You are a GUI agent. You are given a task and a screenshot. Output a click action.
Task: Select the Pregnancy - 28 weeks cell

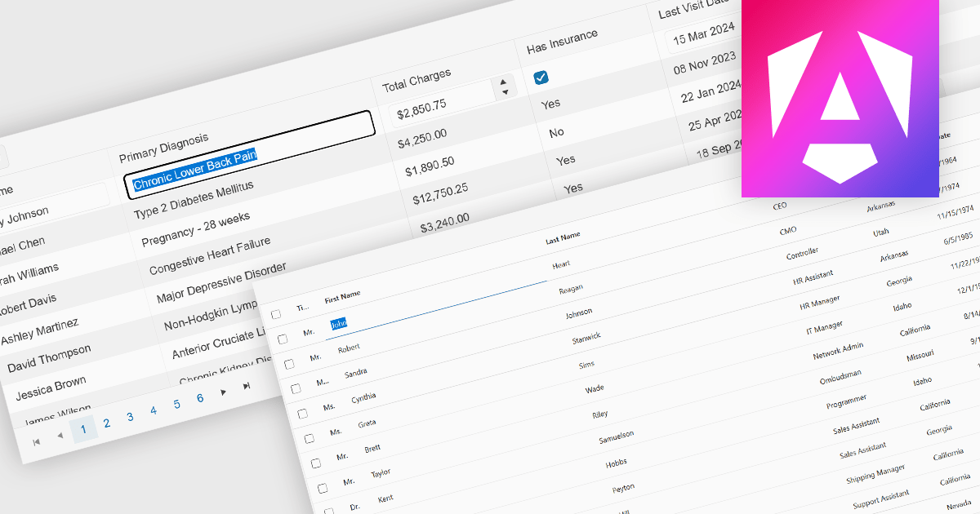[196, 231]
